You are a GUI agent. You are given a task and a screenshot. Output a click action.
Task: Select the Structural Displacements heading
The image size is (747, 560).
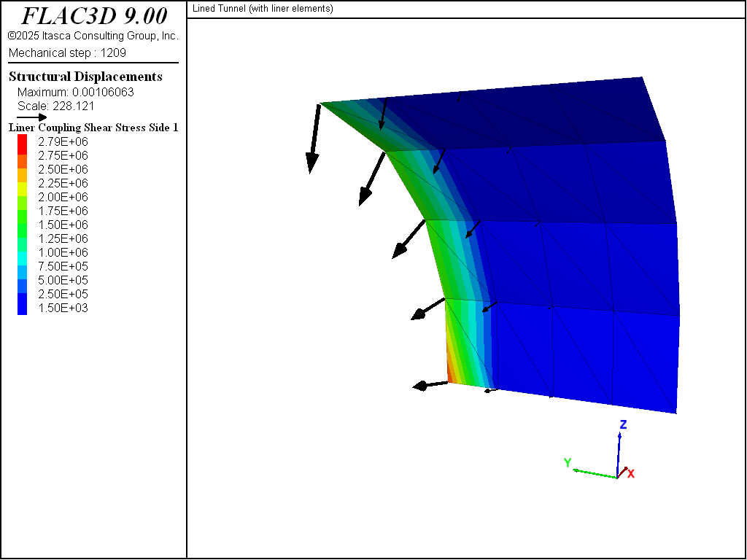(86, 77)
